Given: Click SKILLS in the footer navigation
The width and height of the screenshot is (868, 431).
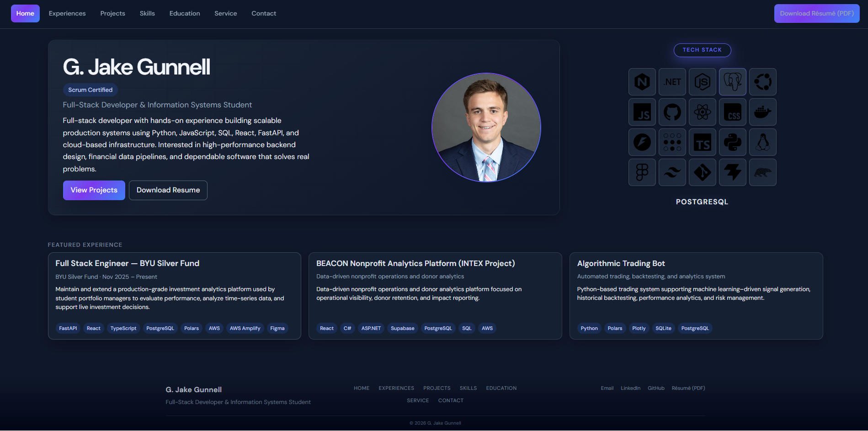Looking at the screenshot, I should [x=468, y=388].
